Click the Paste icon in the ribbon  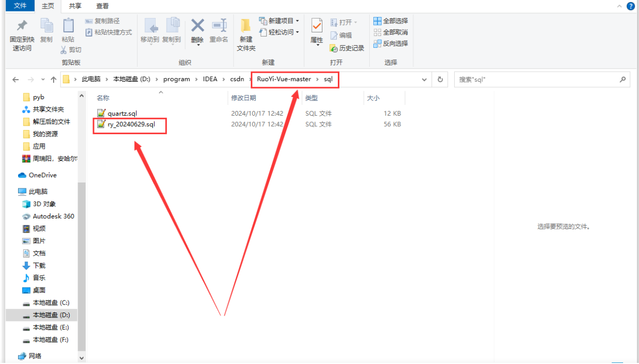coord(68,26)
